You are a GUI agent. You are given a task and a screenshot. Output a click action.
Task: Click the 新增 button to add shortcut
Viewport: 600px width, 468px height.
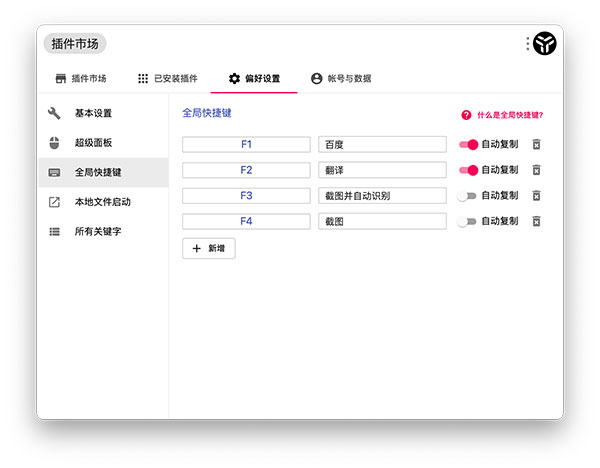coord(209,248)
